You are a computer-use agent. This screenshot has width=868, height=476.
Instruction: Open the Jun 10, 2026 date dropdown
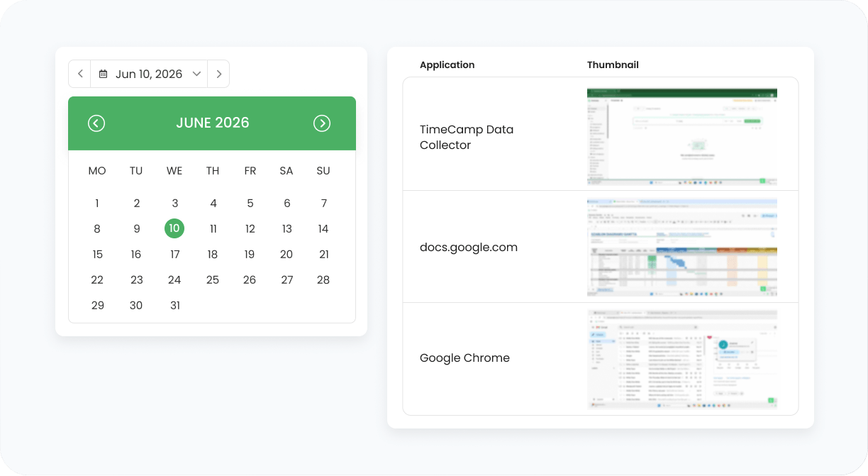pos(149,74)
